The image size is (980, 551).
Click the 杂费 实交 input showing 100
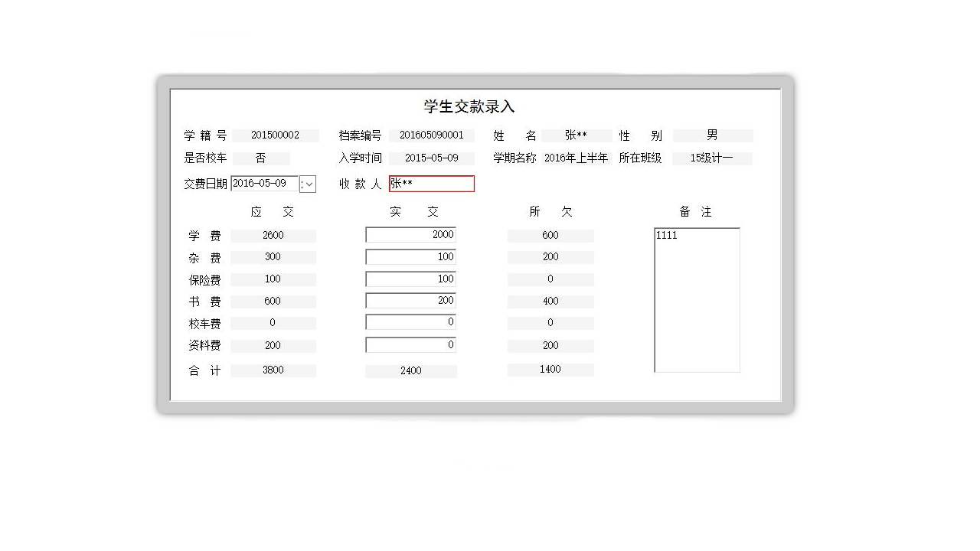(x=410, y=257)
